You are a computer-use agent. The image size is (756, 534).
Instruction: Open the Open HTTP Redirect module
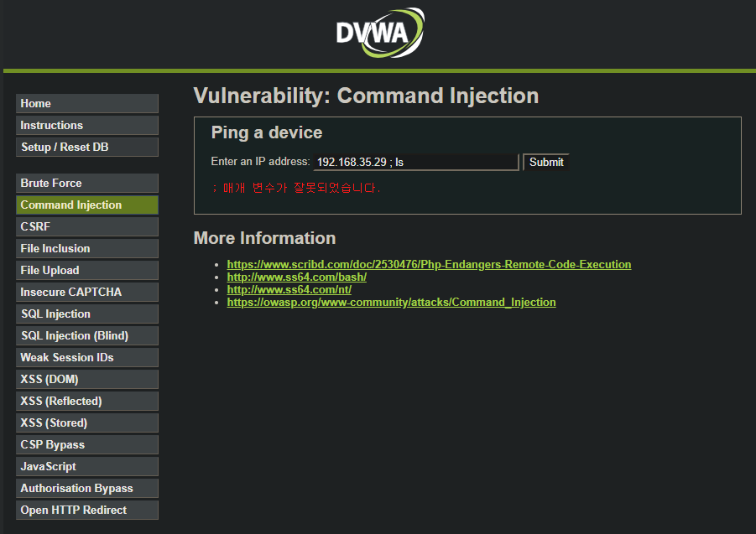[x=87, y=510]
